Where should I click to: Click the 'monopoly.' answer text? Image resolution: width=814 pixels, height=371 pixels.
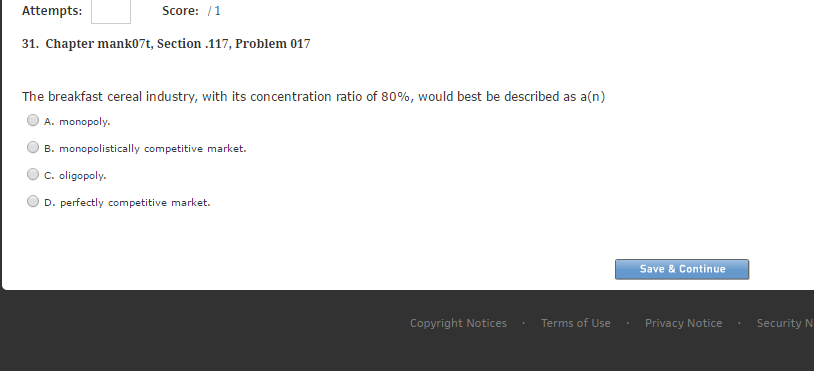pos(85,122)
